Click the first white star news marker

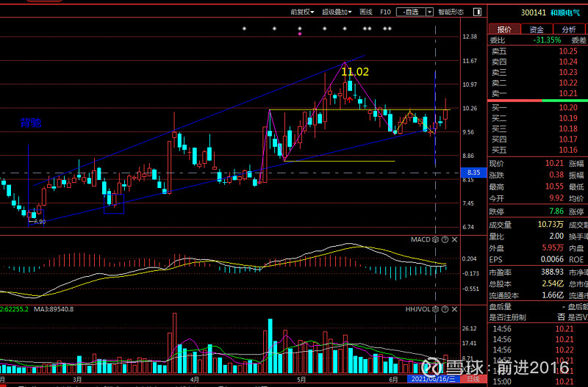click(x=244, y=29)
